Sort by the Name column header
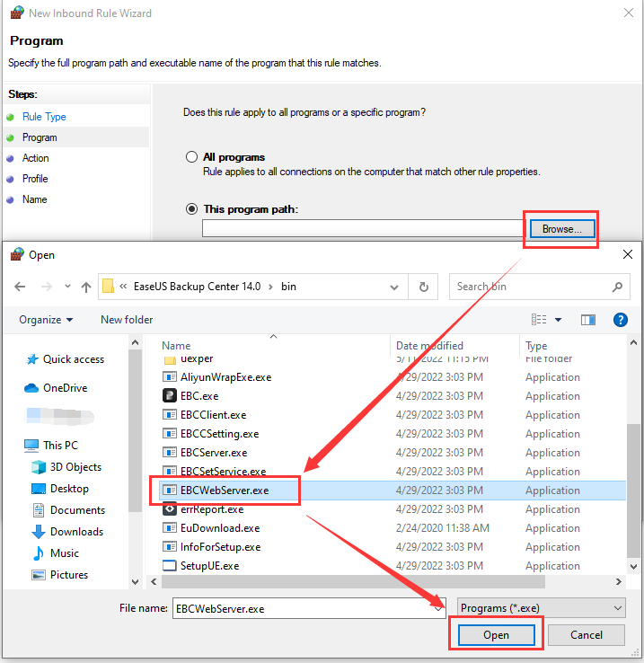Screen dimensions: 644x663 [x=176, y=346]
